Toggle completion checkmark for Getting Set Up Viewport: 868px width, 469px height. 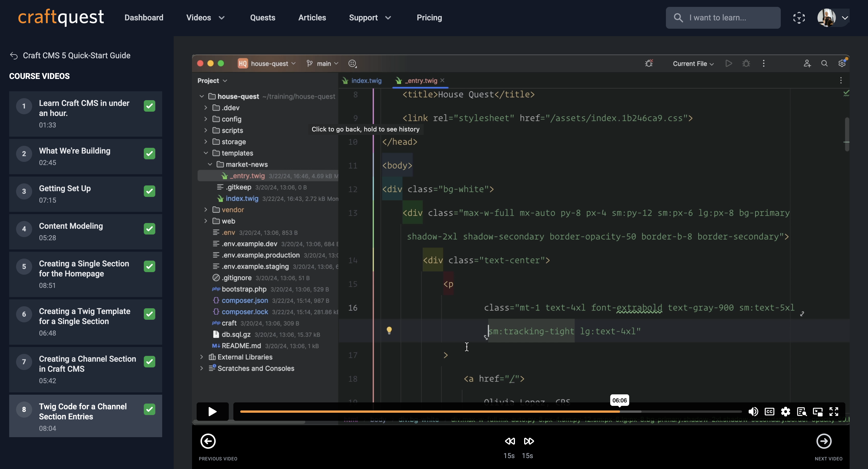pyautogui.click(x=149, y=191)
